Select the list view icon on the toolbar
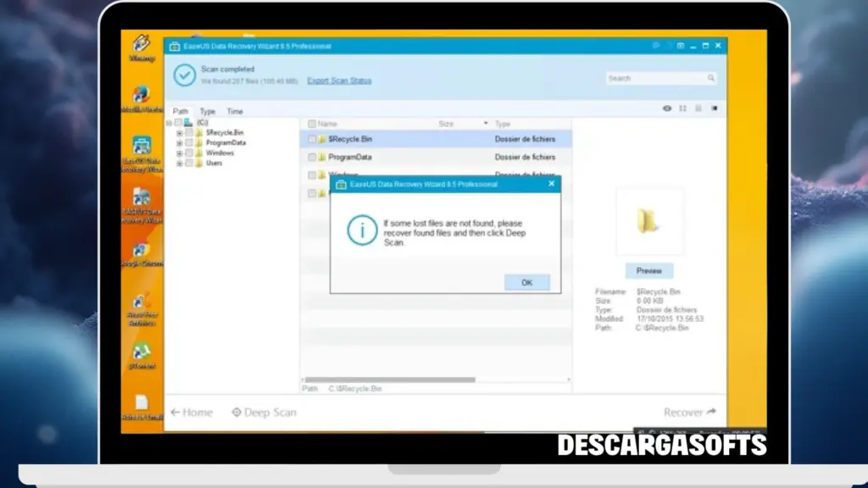The image size is (868, 488). point(698,108)
